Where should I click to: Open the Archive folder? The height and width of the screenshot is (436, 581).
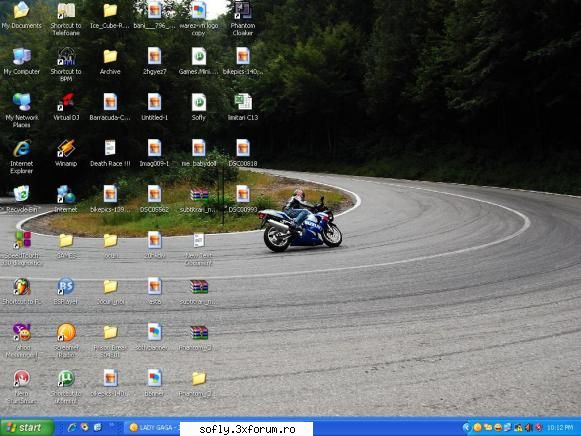pos(110,61)
